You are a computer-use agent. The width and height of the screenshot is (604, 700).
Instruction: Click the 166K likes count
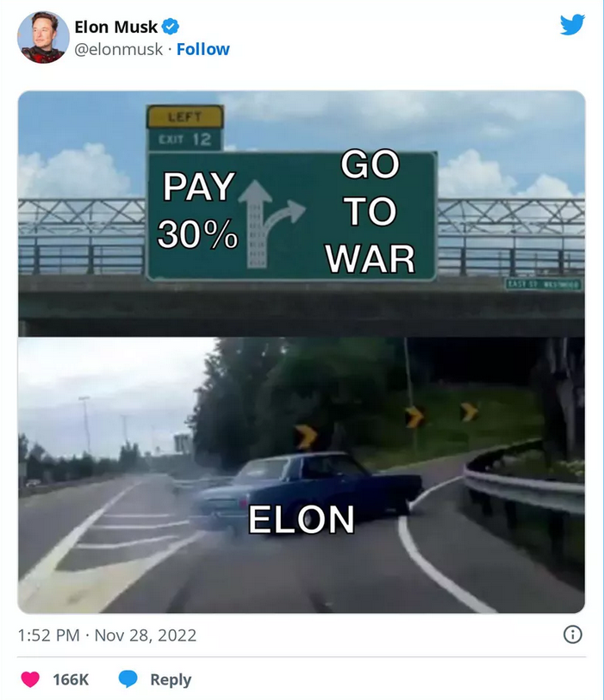coord(71,679)
